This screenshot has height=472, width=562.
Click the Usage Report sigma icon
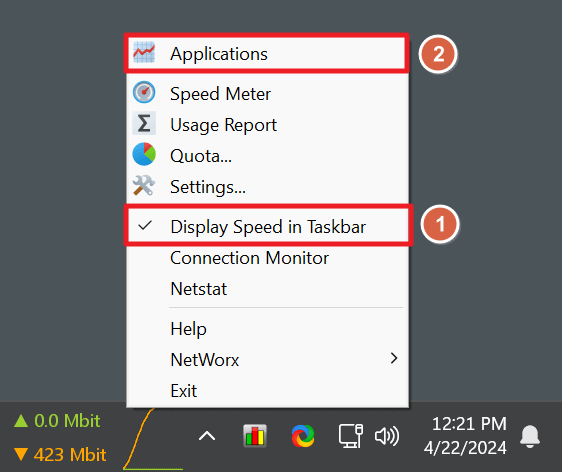(144, 123)
